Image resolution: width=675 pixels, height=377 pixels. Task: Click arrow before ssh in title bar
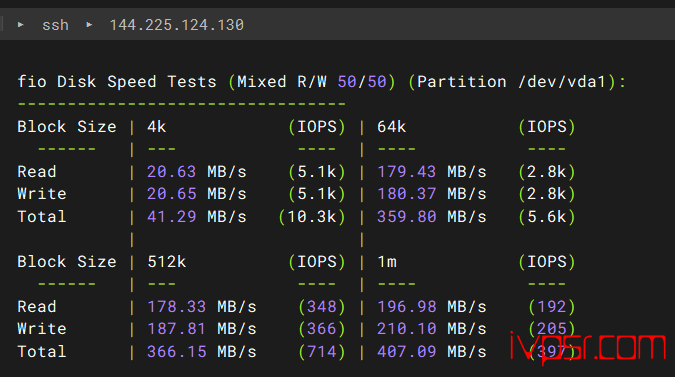(20, 25)
